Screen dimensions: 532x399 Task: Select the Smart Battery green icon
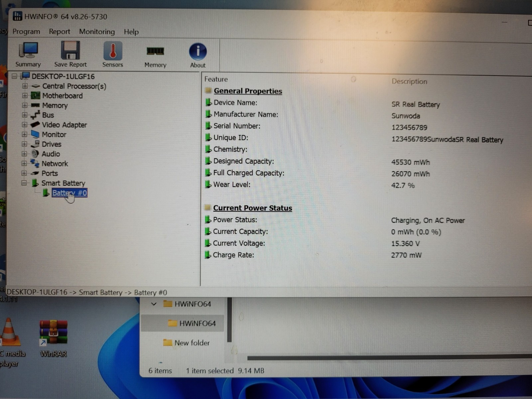coord(35,183)
